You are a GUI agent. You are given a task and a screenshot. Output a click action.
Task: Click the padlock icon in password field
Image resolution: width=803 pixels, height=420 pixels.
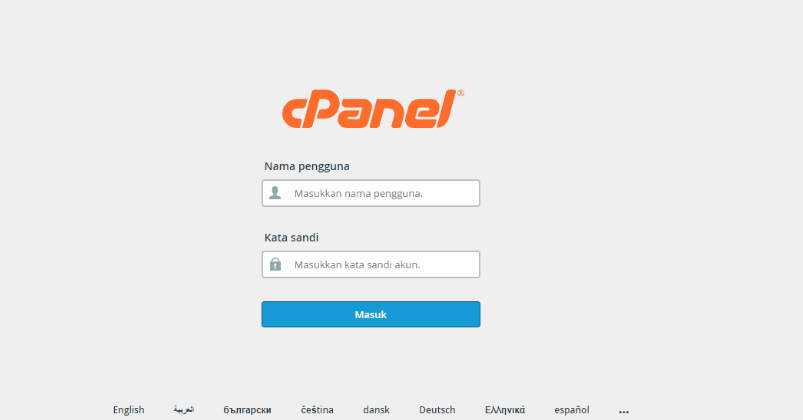[275, 264]
